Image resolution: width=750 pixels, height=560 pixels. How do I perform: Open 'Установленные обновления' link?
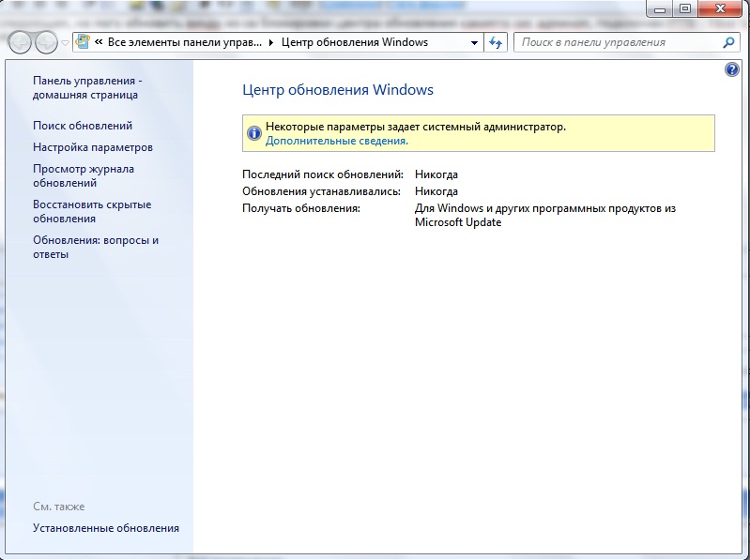coord(106,528)
